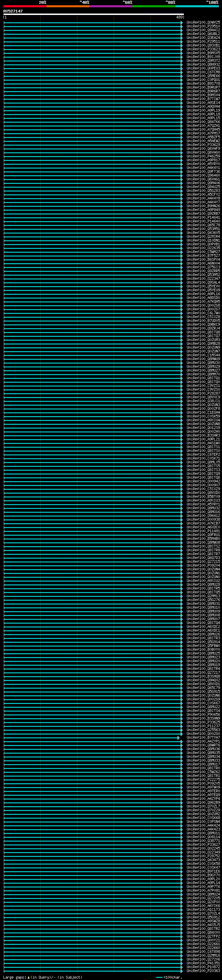The width and height of the screenshot is (222, 980).
Task: Select the UniRef100_Q5G276 label
Action: click(x=203, y=600)
